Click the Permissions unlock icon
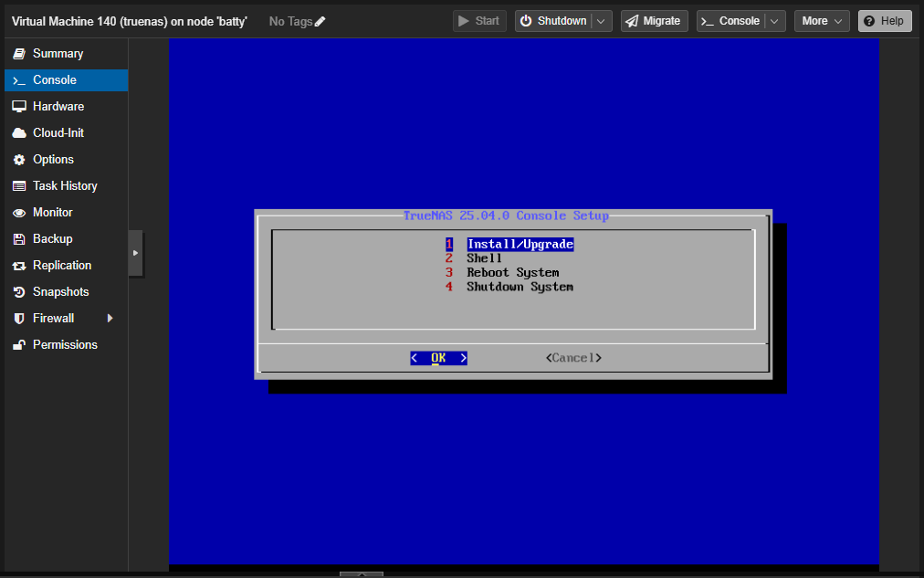 point(18,345)
